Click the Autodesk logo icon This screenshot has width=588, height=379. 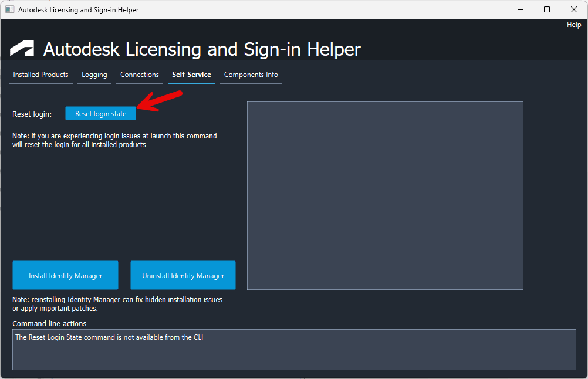pyautogui.click(x=22, y=48)
